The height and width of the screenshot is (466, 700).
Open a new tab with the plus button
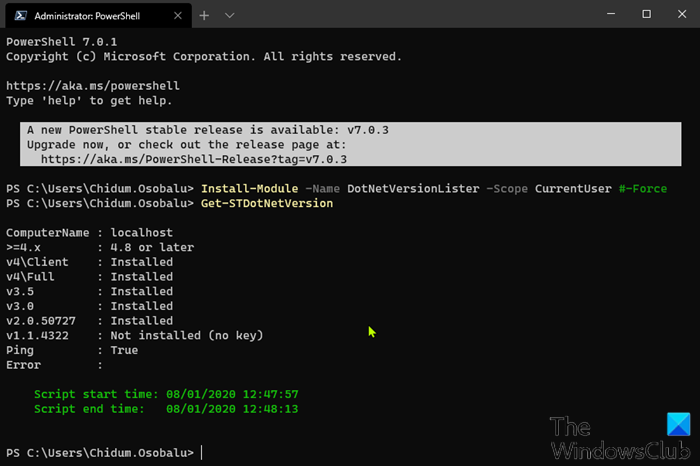pyautogui.click(x=204, y=16)
